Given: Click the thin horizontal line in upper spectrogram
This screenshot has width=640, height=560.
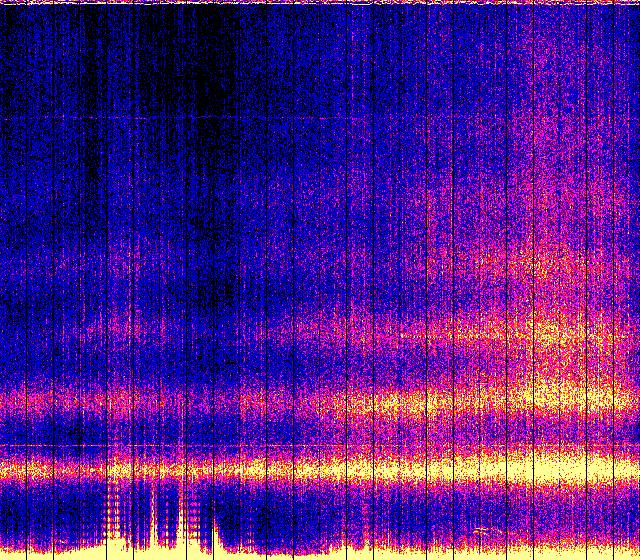Looking at the screenshot, I should click(200, 119).
